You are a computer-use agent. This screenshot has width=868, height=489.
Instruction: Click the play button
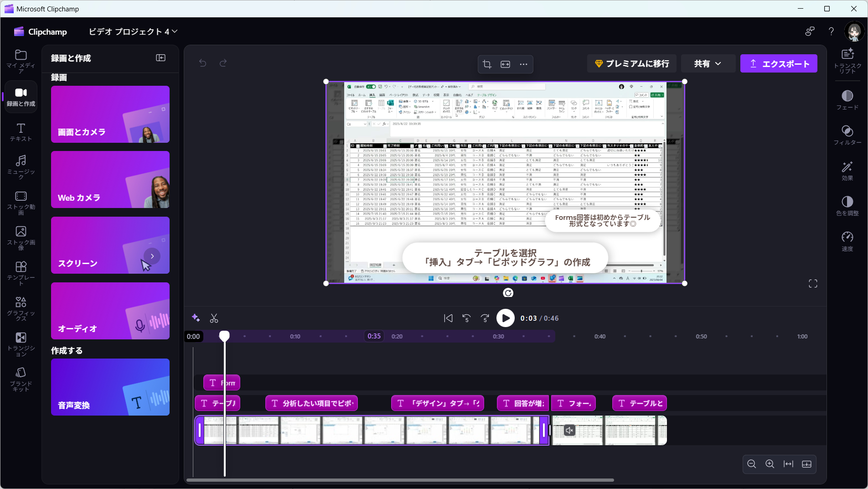[505, 318]
